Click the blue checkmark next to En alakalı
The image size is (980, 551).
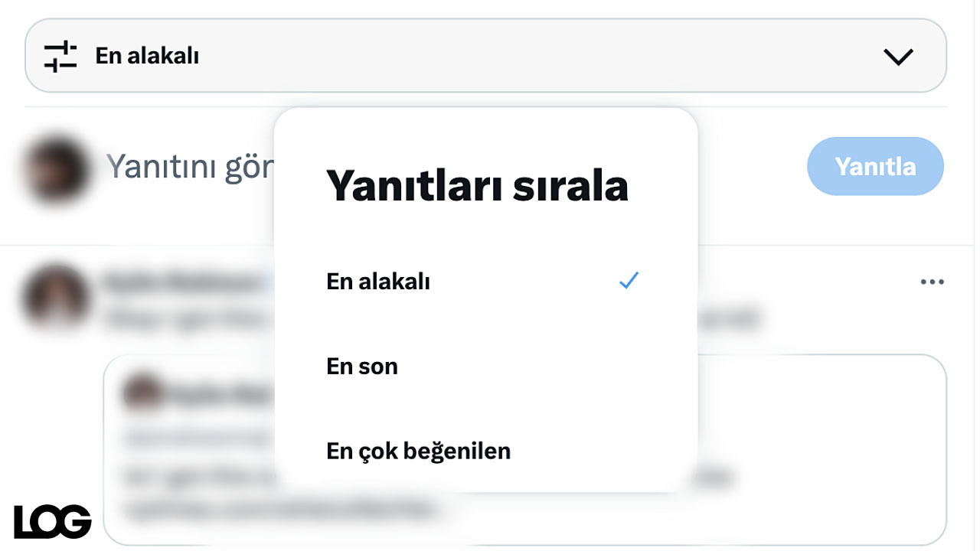(x=629, y=281)
